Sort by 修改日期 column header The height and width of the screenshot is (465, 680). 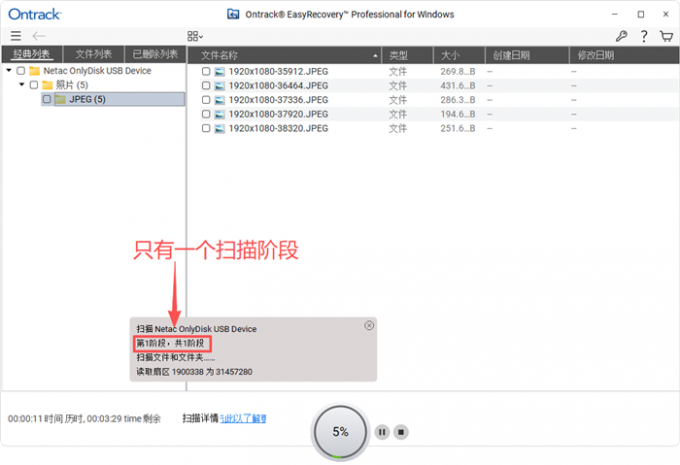pyautogui.click(x=624, y=55)
